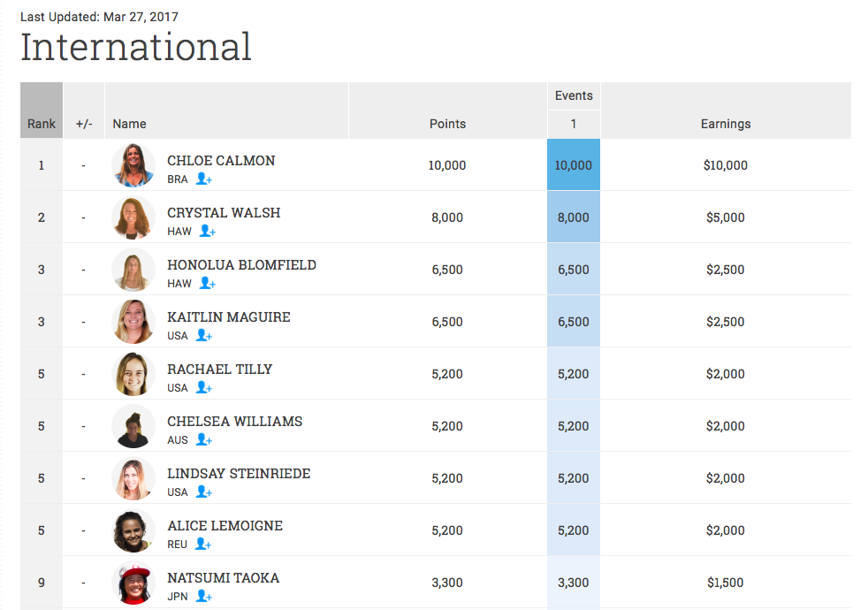This screenshot has width=868, height=610.
Task: Click the highlighted 10,000 event result cell
Action: click(x=574, y=165)
